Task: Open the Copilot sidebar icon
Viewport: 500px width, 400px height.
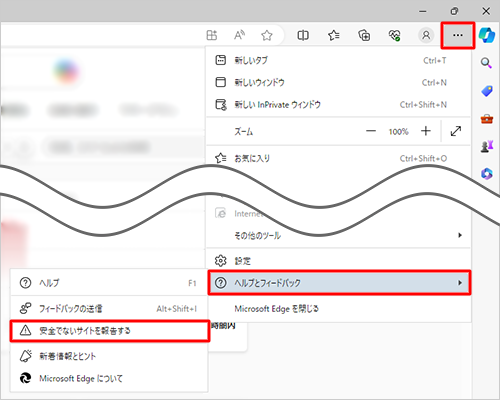Action: pos(487,35)
